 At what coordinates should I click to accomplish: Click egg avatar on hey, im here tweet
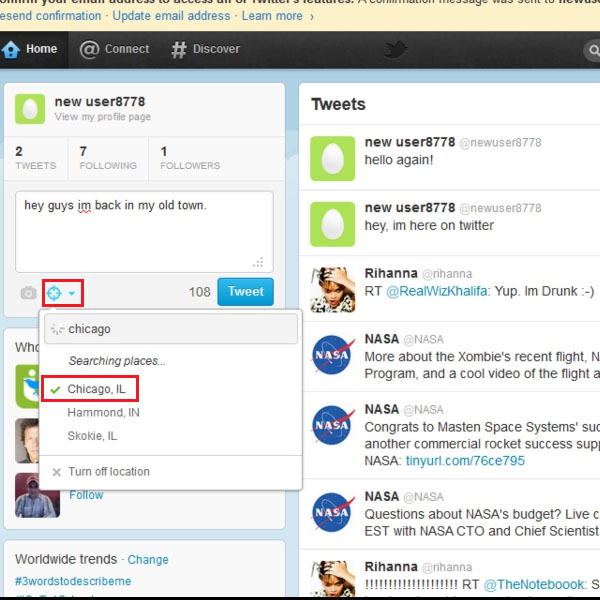click(332, 224)
